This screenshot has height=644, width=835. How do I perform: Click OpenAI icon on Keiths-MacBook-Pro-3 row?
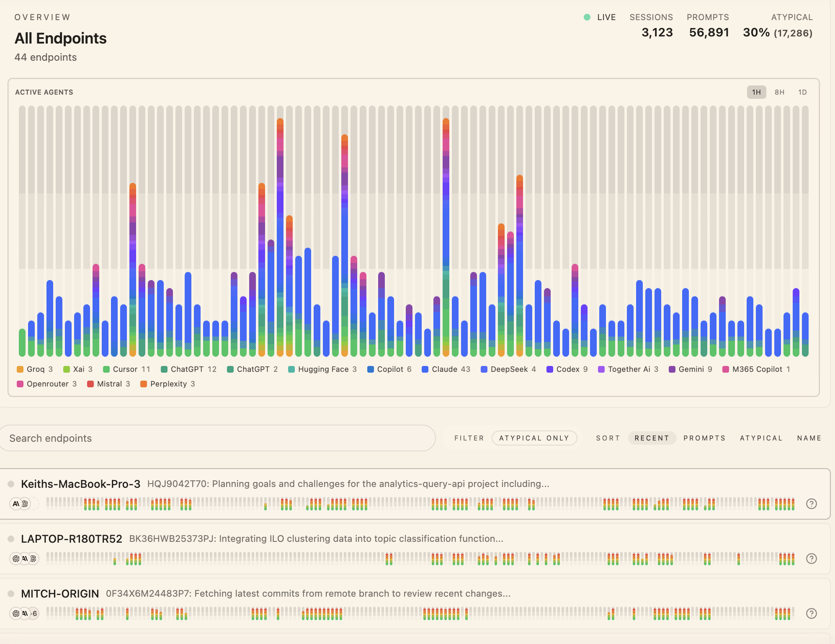[x=25, y=504]
